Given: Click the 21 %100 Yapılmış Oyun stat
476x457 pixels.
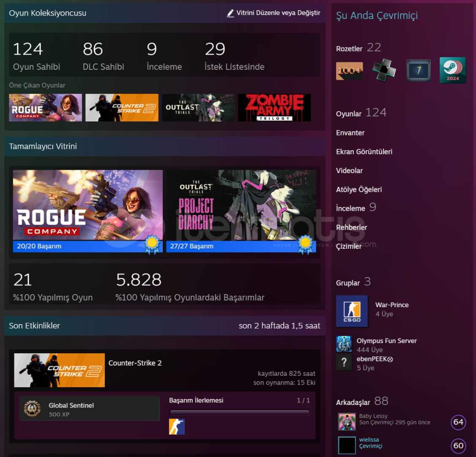Looking at the screenshot, I should coord(53,287).
